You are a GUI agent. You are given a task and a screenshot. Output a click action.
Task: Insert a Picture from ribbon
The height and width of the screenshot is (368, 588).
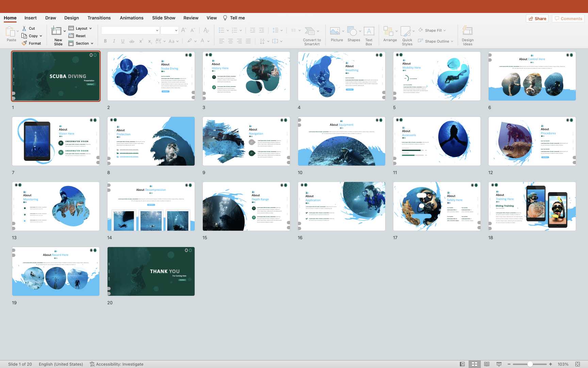(x=335, y=31)
